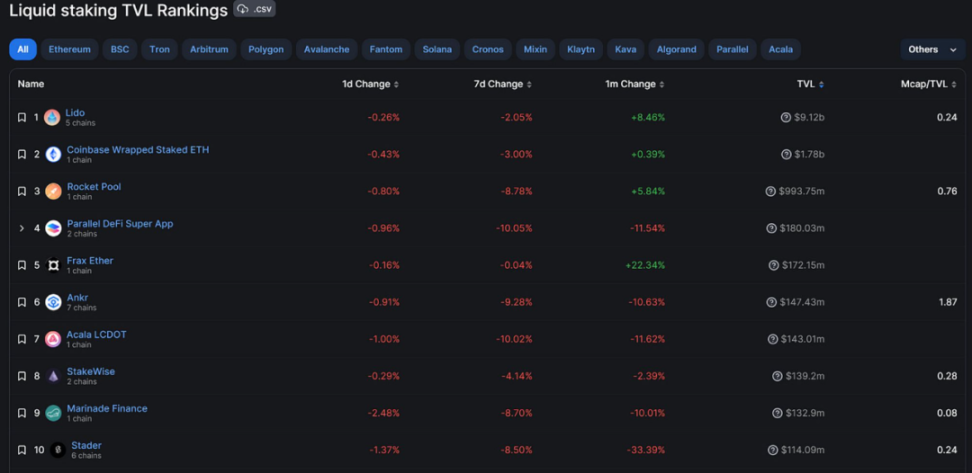The image size is (972, 473).
Task: Click the Parallel DeFi Super App logo
Action: click(53, 228)
